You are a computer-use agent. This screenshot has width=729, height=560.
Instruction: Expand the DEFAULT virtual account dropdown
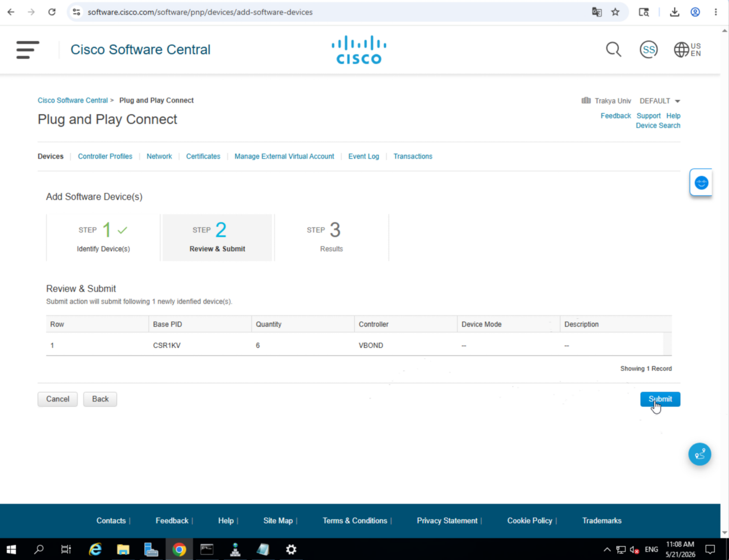pos(660,101)
